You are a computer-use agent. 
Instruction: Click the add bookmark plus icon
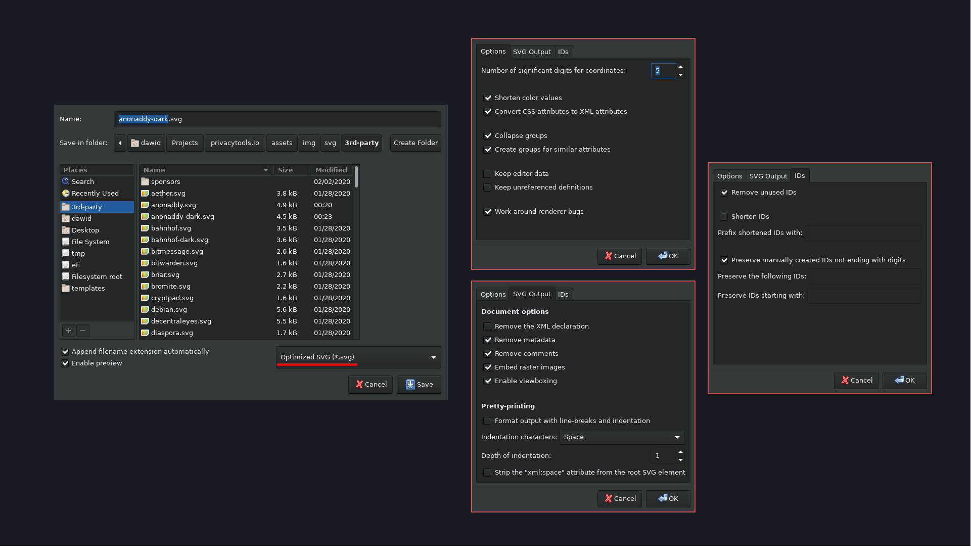(69, 331)
